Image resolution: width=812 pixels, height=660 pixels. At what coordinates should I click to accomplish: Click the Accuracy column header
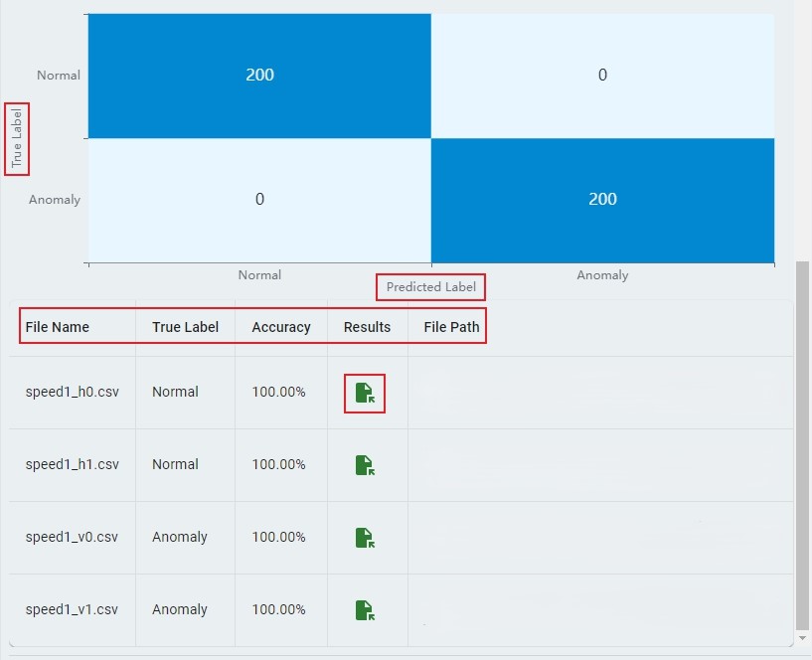[281, 327]
